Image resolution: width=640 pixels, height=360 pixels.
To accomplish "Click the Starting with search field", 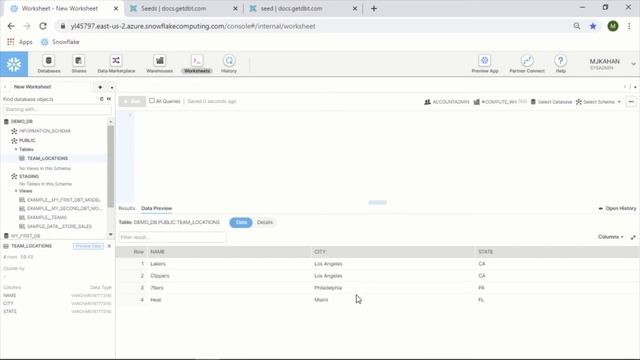I will tap(57, 109).
